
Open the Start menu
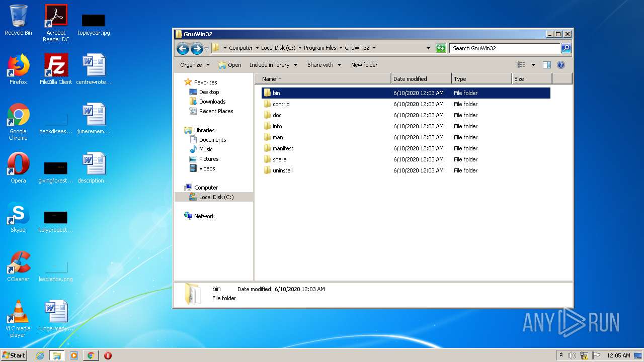coord(14,355)
